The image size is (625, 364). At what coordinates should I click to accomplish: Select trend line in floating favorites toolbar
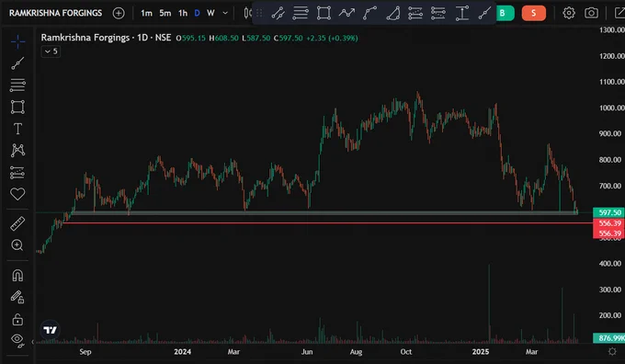tap(278, 13)
